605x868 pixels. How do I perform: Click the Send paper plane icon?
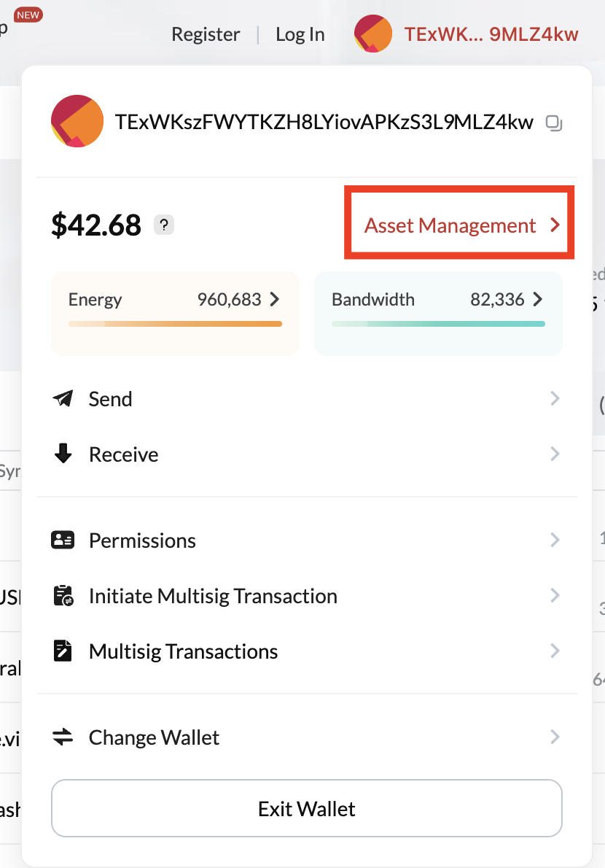pyautogui.click(x=63, y=398)
